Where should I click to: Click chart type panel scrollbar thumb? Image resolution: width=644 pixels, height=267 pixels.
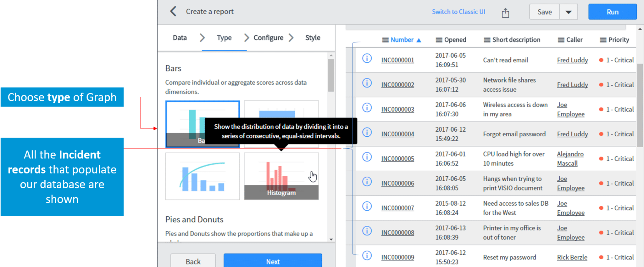(x=331, y=75)
